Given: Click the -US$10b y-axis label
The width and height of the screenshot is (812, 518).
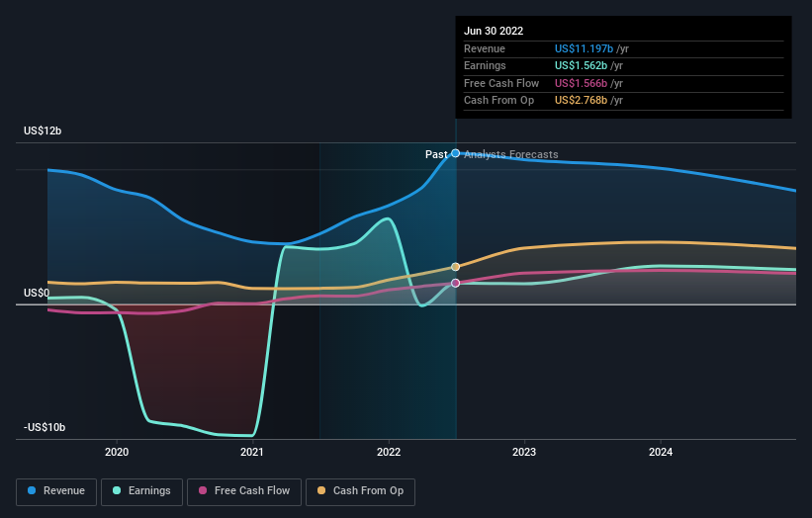Looking at the screenshot, I should click(45, 427).
